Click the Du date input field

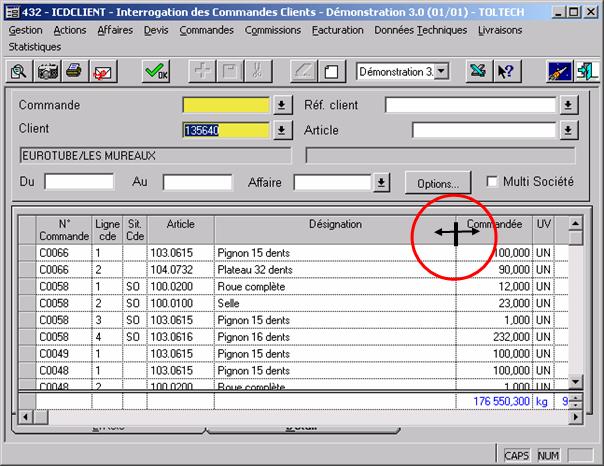(x=79, y=182)
